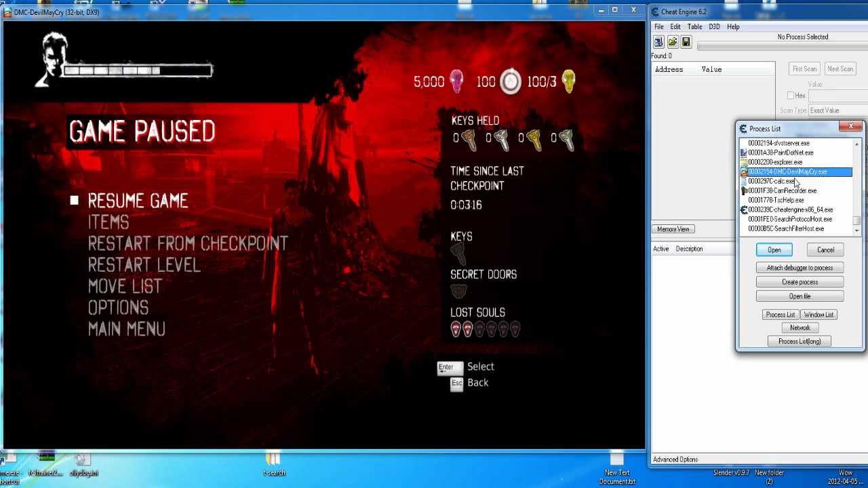This screenshot has height=488, width=868.
Task: Expand the Scan Type dropdown
Action: [837, 110]
